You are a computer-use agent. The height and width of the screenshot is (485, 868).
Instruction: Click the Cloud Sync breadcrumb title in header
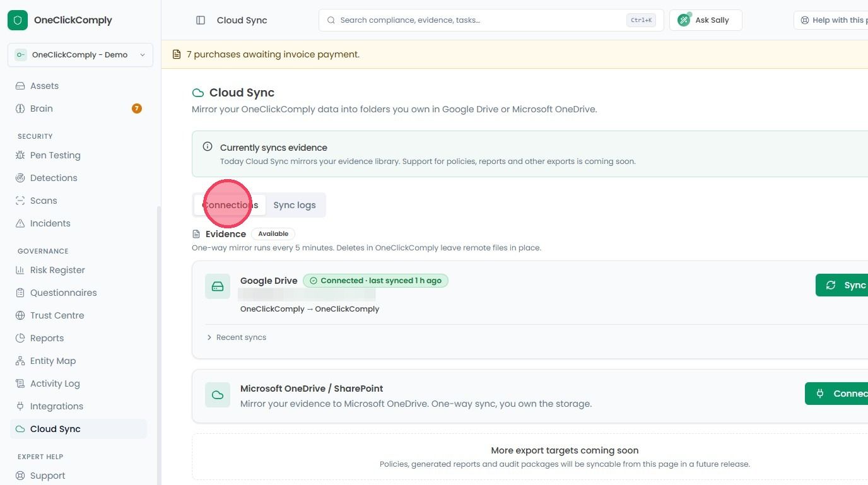click(242, 20)
